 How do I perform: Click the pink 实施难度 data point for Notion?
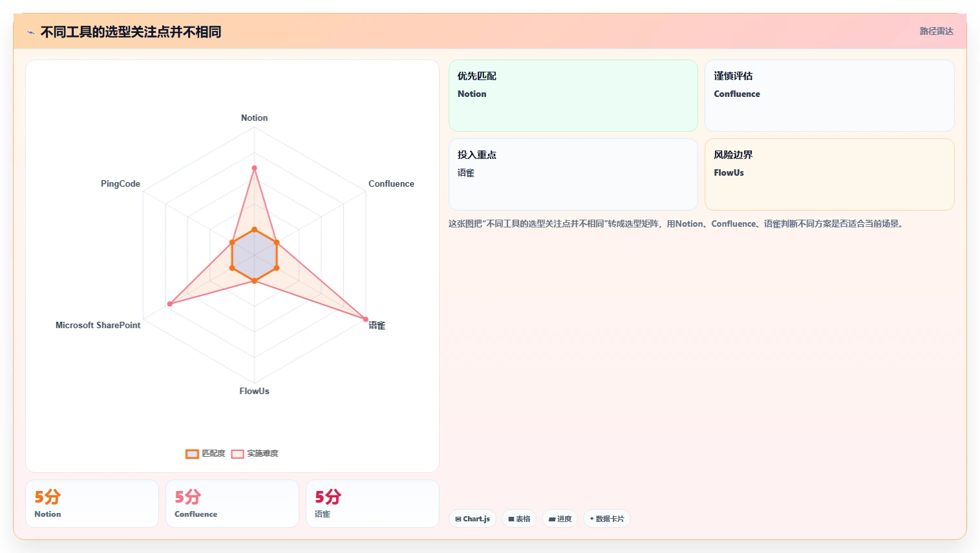(254, 168)
